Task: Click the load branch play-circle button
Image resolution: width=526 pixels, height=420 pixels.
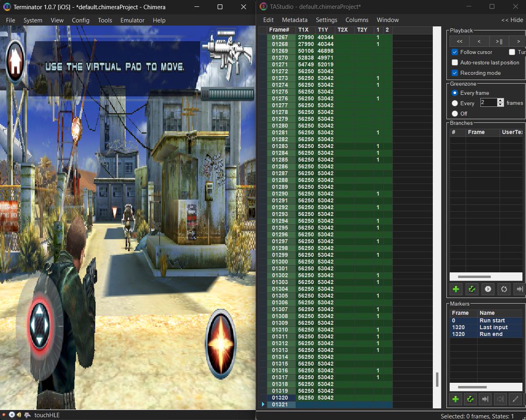Action: pos(487,289)
